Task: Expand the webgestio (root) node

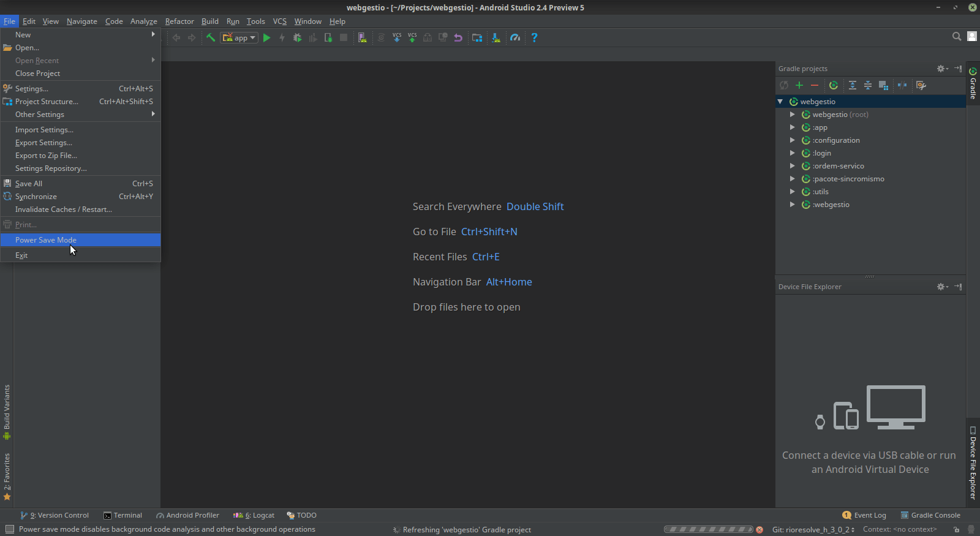Action: pos(792,115)
